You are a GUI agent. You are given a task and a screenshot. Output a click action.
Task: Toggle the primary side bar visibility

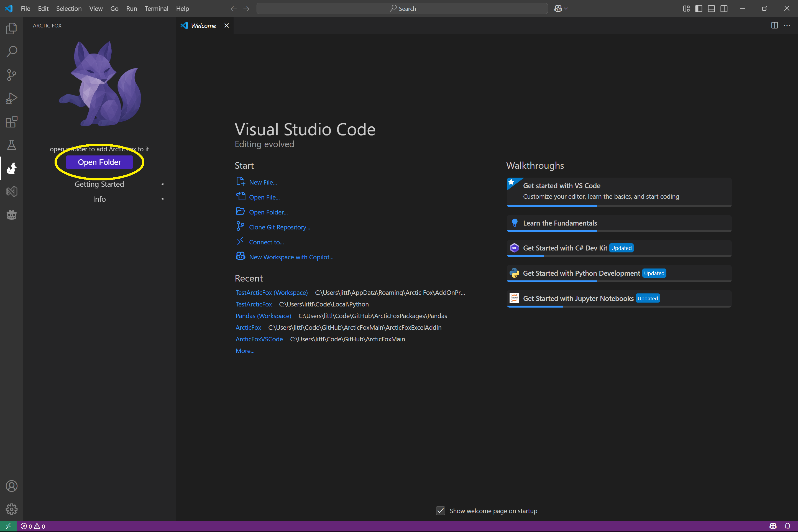[699, 9]
